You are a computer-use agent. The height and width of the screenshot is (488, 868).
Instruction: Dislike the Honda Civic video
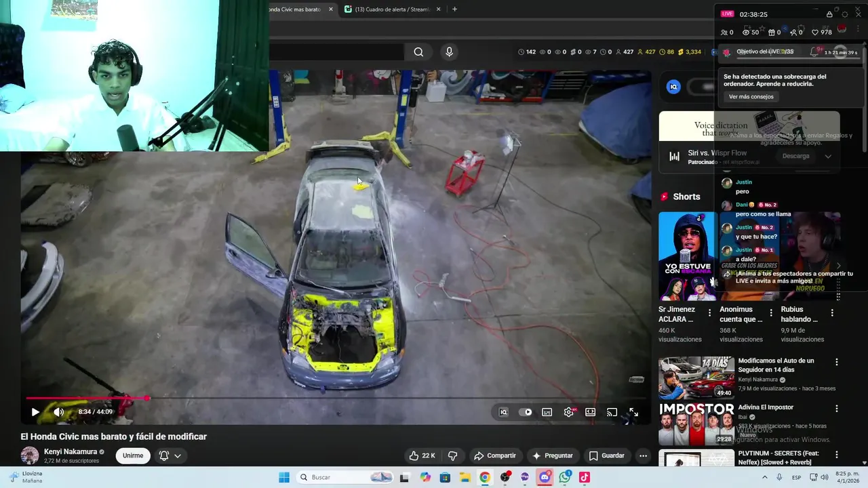pos(453,455)
